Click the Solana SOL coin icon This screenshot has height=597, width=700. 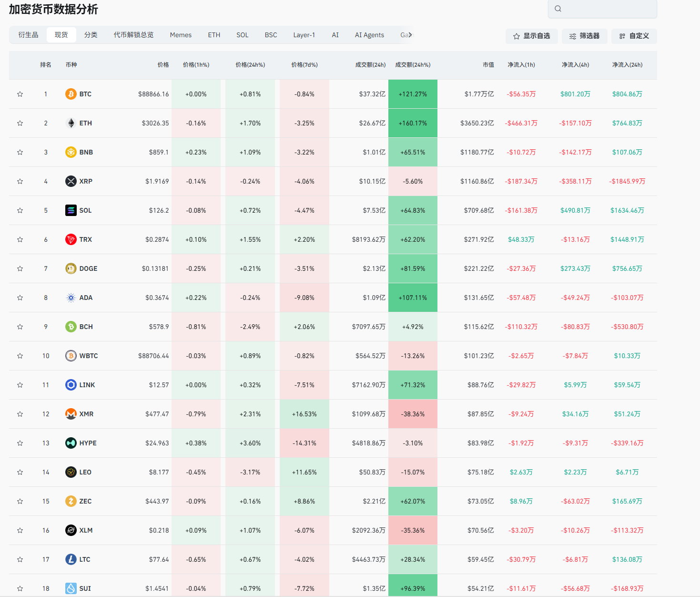coord(71,210)
